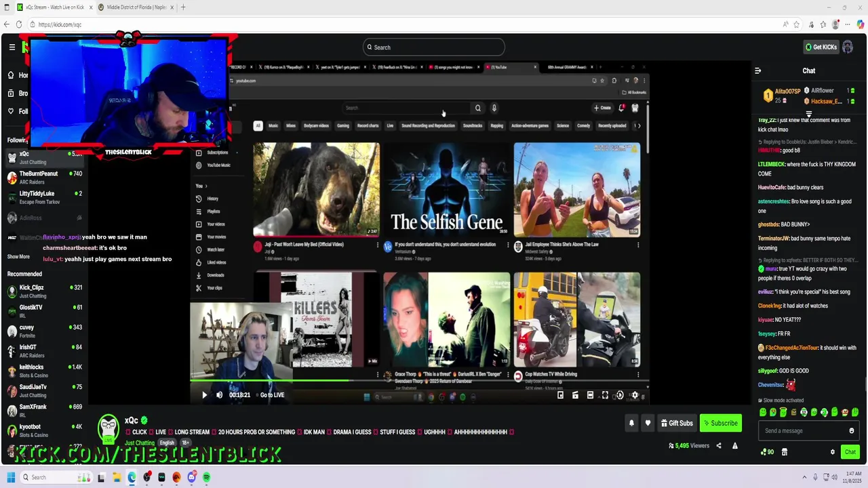Open a new browser tab

[183, 7]
